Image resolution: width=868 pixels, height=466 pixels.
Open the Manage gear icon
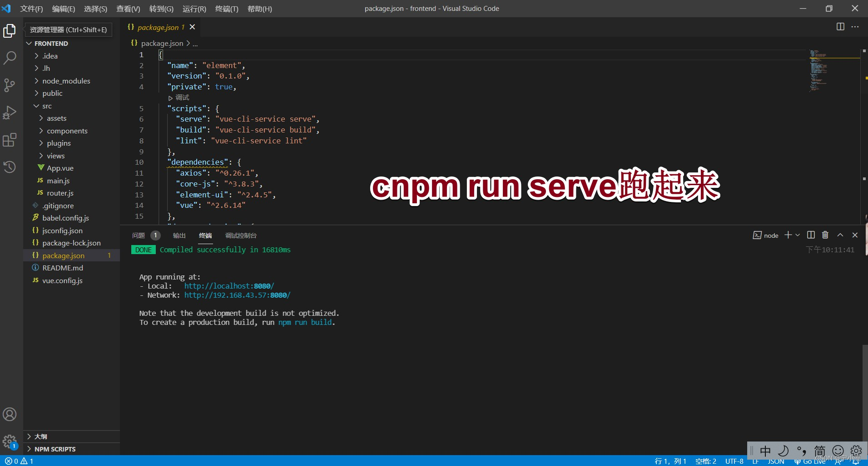pyautogui.click(x=10, y=441)
